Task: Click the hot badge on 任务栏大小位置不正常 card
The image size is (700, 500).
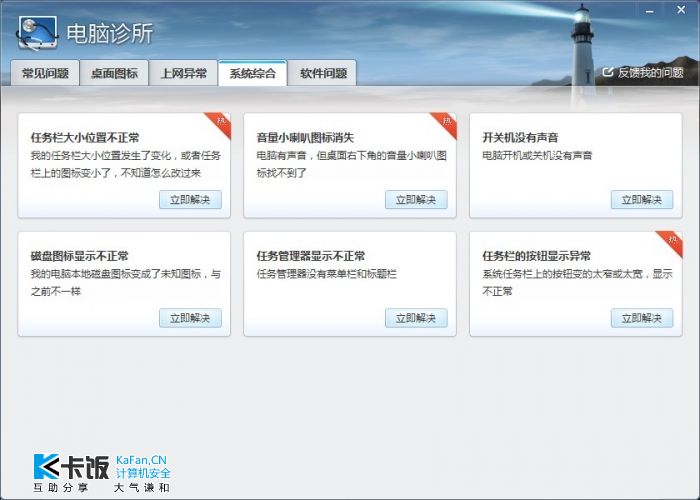Action: tap(220, 123)
